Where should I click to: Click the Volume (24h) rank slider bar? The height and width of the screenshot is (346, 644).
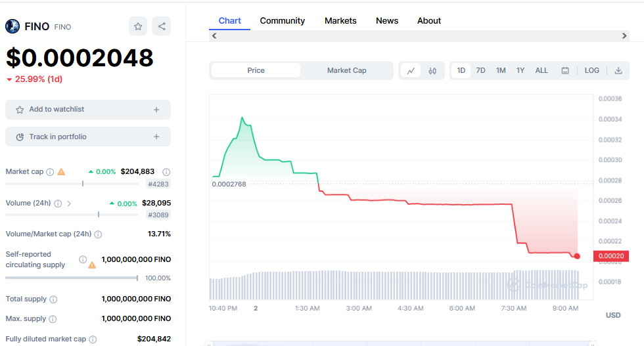(x=72, y=215)
